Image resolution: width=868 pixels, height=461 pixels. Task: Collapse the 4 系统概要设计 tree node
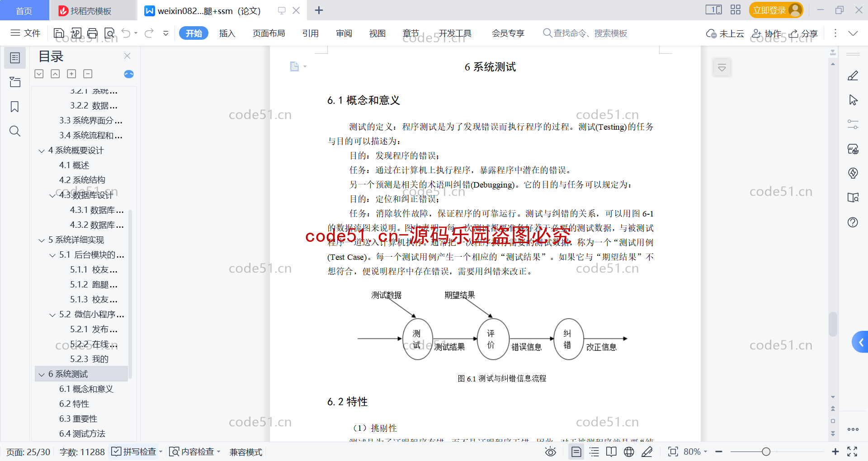(42, 151)
